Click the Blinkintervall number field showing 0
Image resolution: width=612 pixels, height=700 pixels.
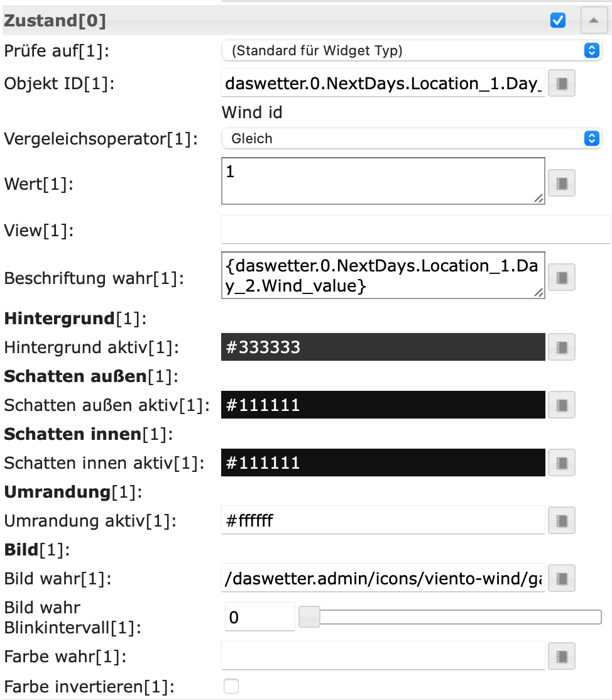coord(260,617)
